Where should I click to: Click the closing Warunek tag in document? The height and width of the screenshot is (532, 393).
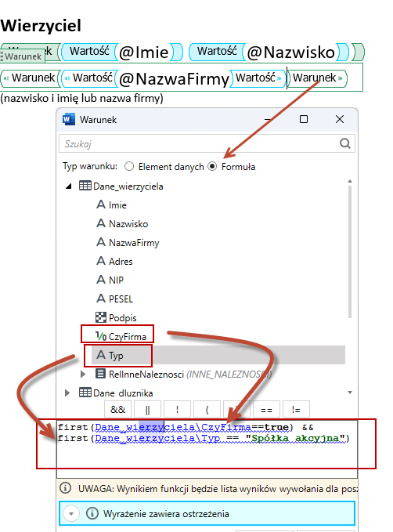pyautogui.click(x=318, y=78)
